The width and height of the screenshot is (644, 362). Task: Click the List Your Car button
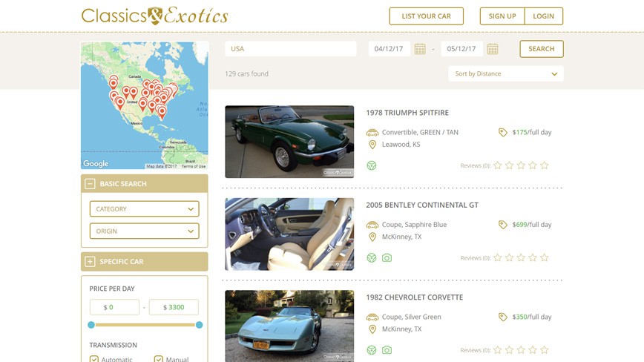(427, 16)
